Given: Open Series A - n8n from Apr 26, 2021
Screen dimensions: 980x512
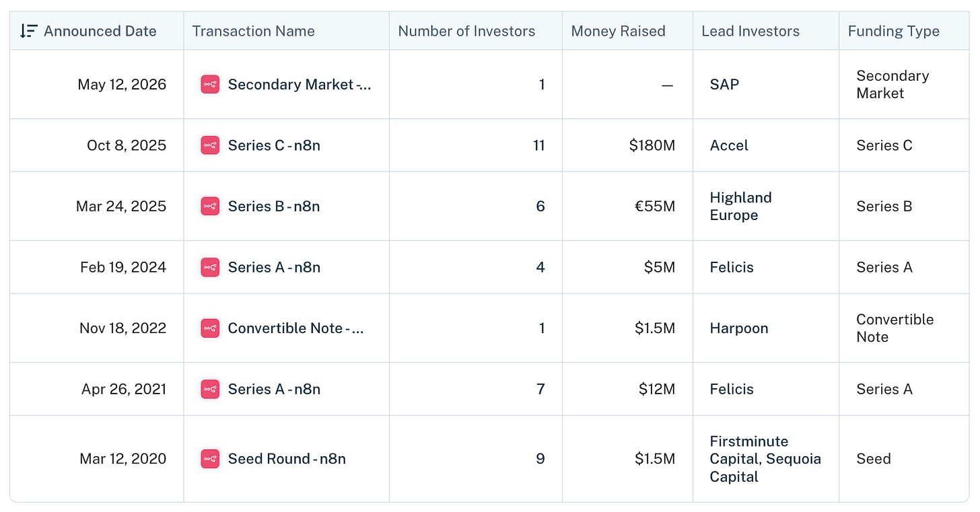Looking at the screenshot, I should [x=274, y=389].
